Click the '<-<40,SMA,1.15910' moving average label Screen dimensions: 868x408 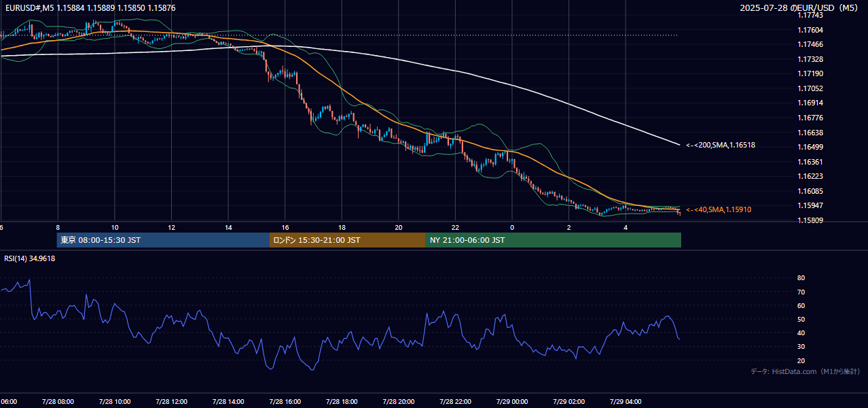tap(719, 209)
